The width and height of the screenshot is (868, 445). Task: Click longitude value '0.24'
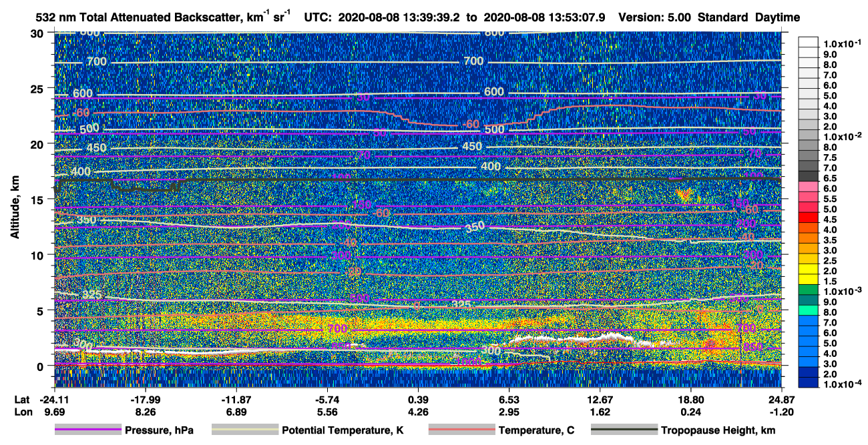pos(690,412)
